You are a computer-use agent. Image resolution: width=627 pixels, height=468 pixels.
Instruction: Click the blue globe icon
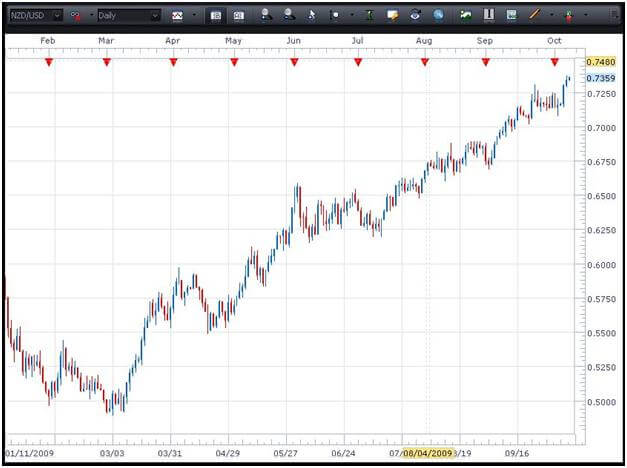438,16
